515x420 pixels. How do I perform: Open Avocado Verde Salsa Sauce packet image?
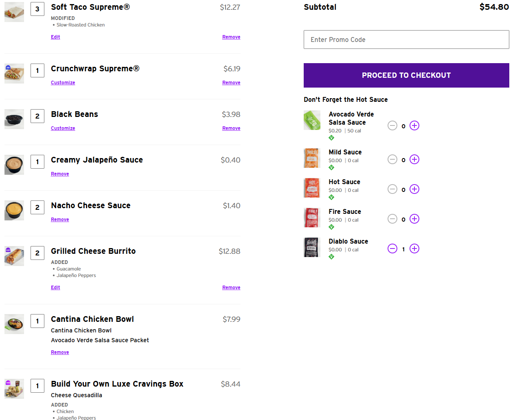pos(312,120)
